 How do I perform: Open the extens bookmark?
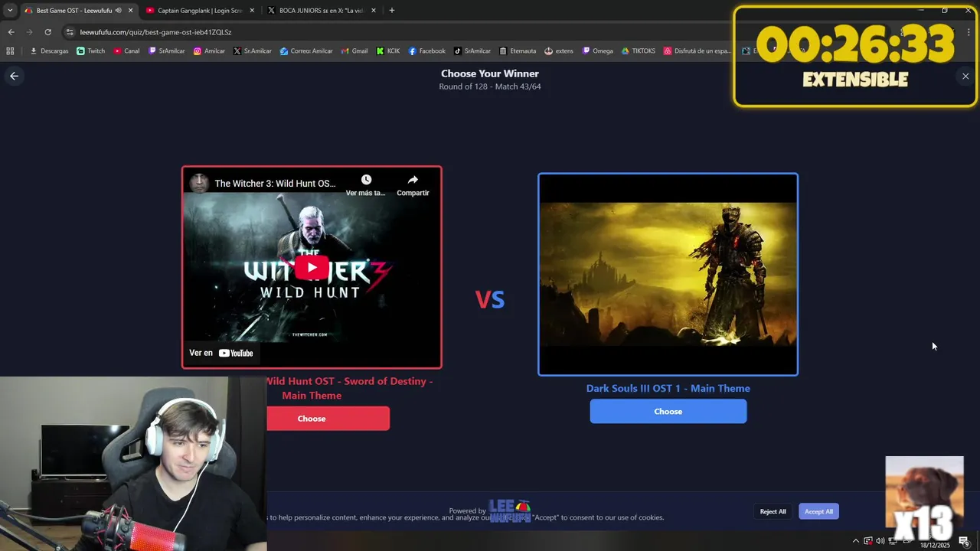559,51
